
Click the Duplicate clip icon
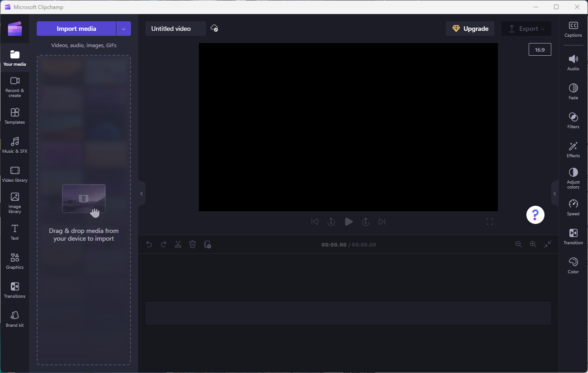207,244
